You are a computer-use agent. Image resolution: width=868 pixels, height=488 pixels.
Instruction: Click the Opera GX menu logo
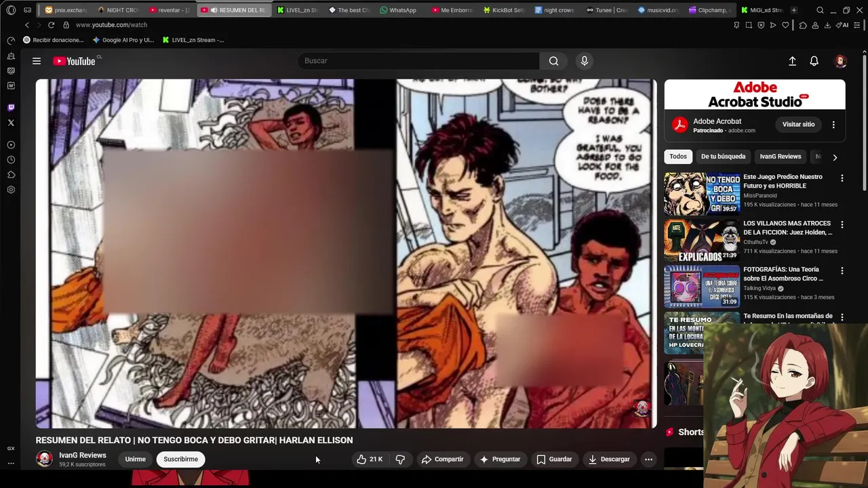[11, 10]
